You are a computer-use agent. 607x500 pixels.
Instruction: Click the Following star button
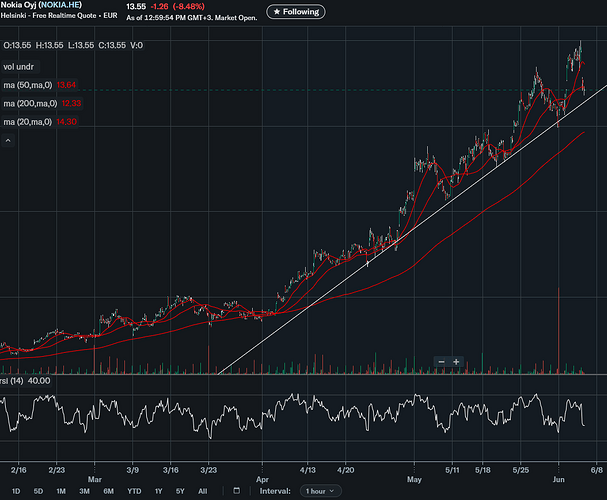[x=296, y=12]
